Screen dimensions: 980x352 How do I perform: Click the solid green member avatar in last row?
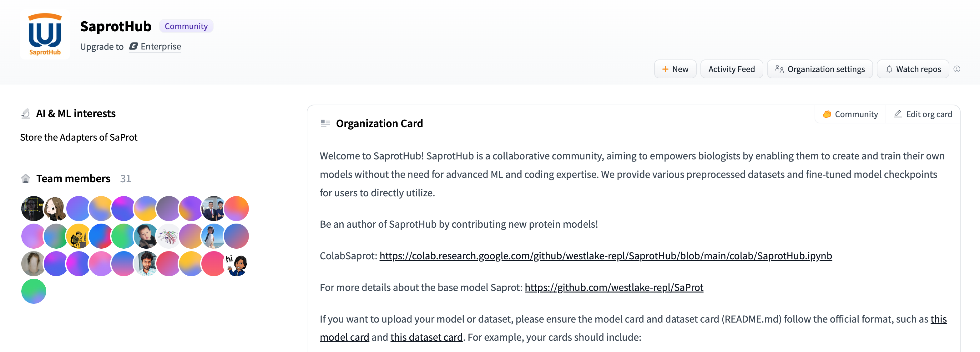(x=34, y=292)
